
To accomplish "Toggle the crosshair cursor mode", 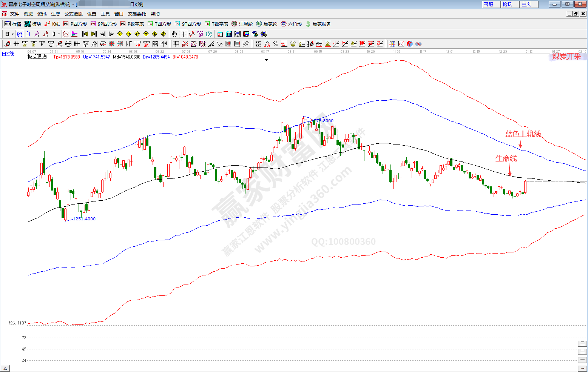I will pyautogui.click(x=183, y=34).
